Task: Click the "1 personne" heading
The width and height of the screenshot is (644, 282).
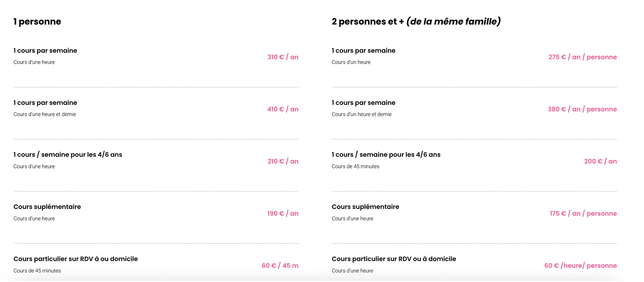Action: tap(37, 22)
